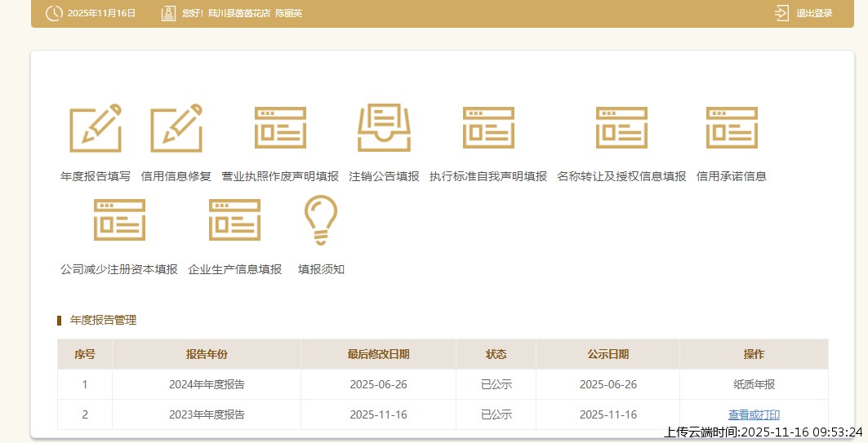Click the 信用信息修复 icon

pyautogui.click(x=176, y=129)
